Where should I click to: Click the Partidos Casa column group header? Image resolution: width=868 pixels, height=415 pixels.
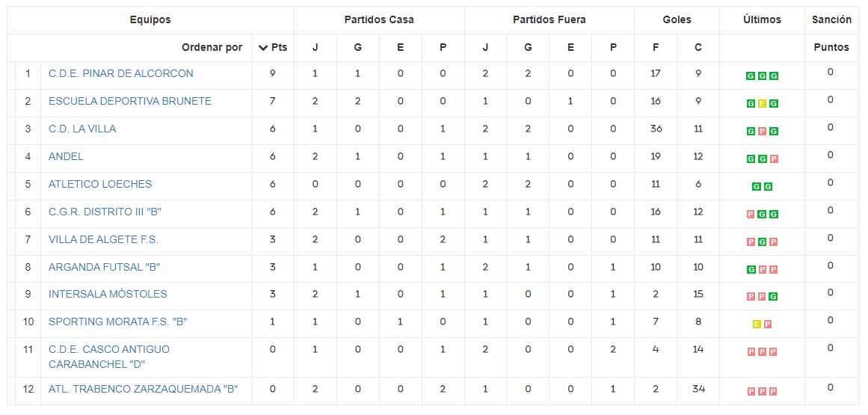pyautogui.click(x=379, y=20)
